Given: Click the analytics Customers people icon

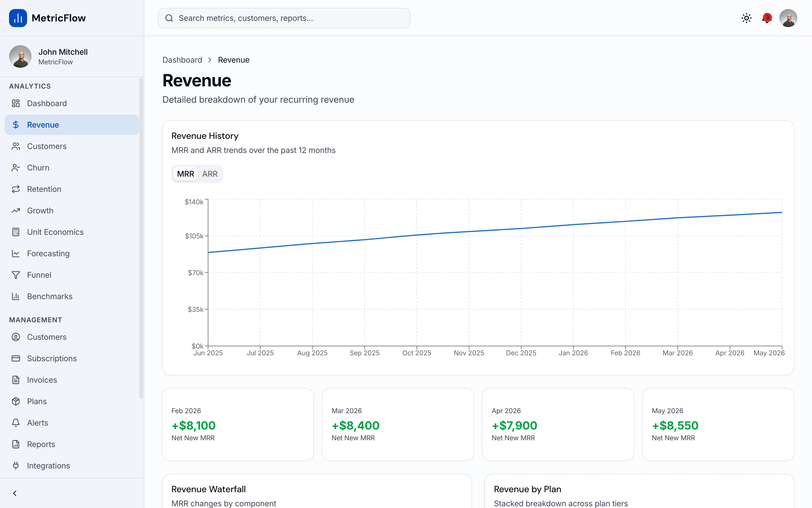Looking at the screenshot, I should (16, 146).
